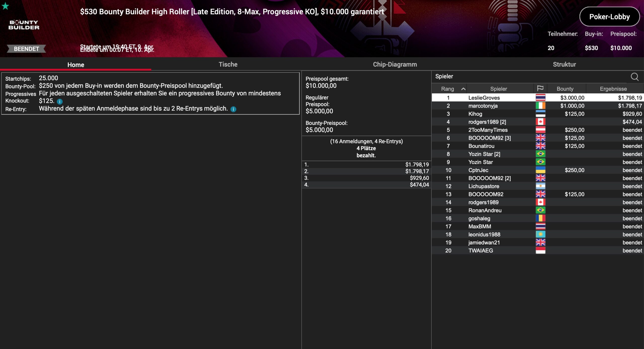
Task: Click LeslieGroves' country flag
Action: pos(540,98)
